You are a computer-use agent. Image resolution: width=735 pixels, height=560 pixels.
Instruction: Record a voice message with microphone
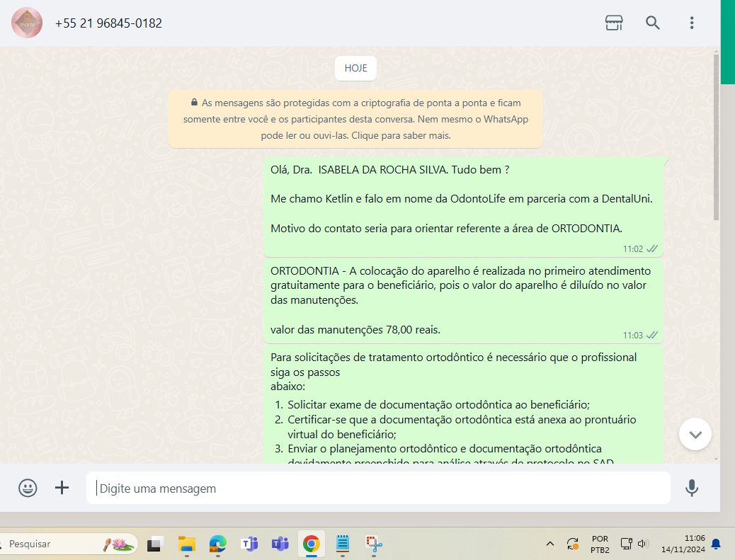[691, 488]
